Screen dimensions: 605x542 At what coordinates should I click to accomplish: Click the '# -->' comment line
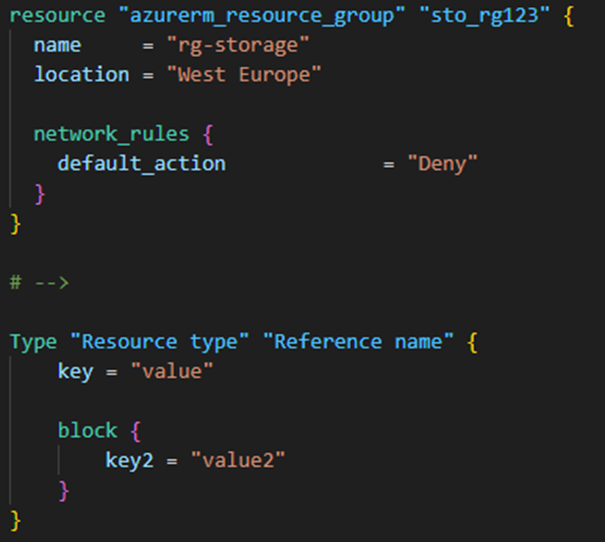pyautogui.click(x=39, y=283)
